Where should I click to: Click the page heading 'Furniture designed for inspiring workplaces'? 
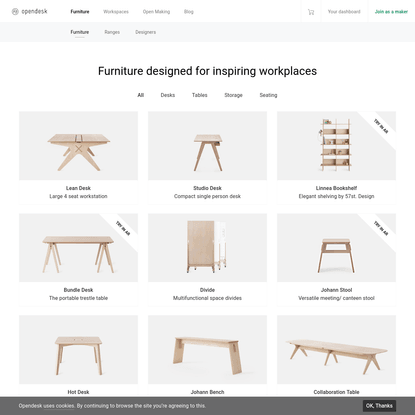pos(207,71)
